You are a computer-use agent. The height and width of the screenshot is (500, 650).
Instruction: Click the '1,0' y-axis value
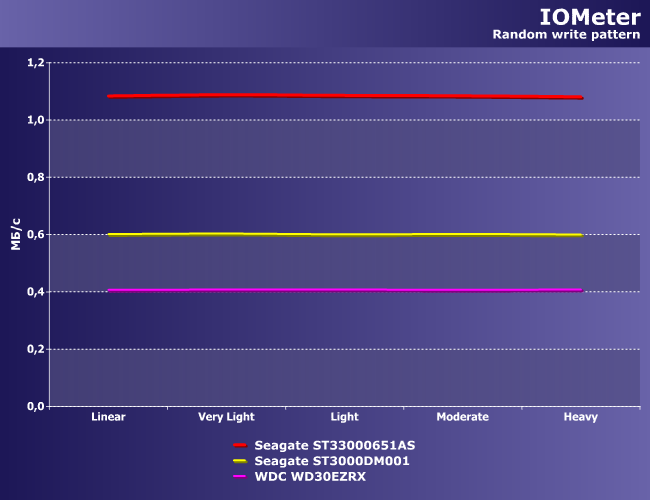pyautogui.click(x=36, y=120)
